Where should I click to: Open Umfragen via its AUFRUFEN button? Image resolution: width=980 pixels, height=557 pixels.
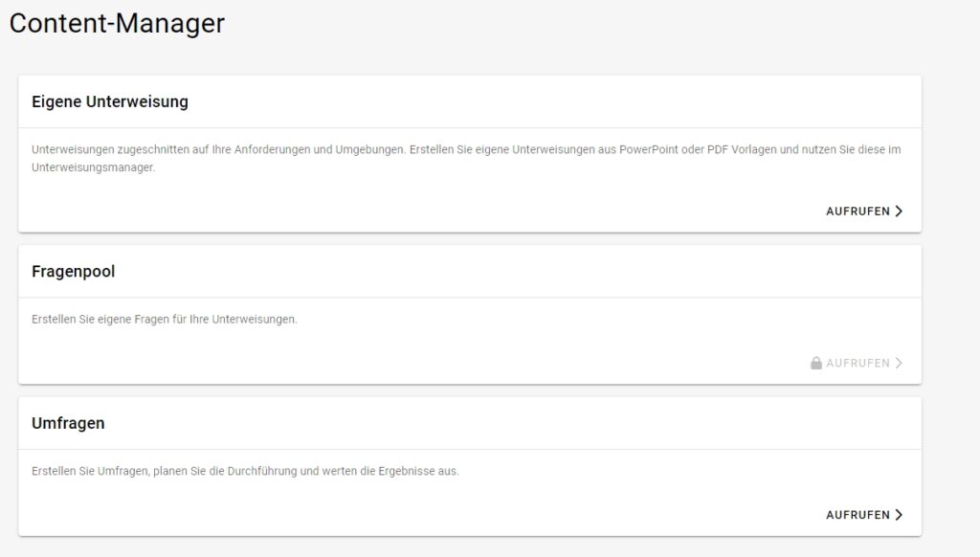[858, 515]
